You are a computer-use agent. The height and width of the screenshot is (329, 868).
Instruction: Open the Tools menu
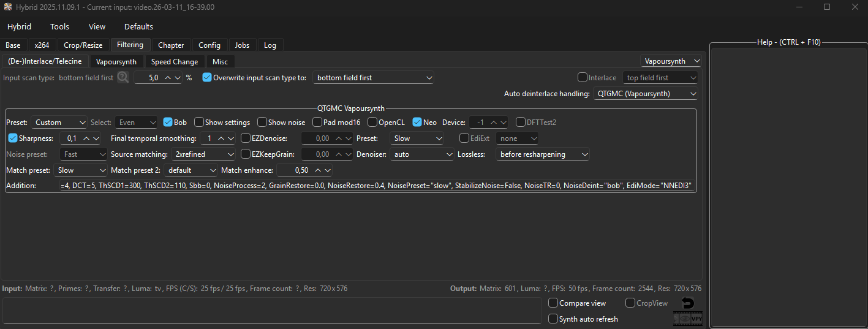[x=59, y=26]
